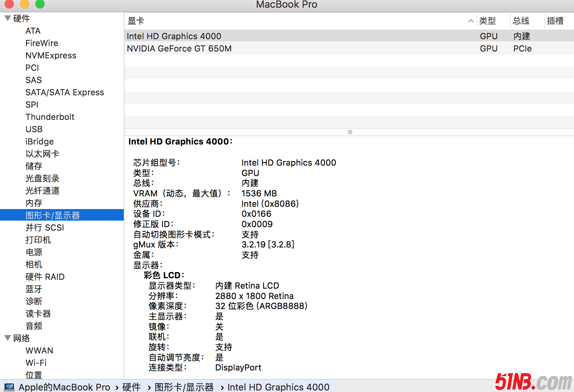574x392 pixels.
Task: Sort by the 总线 column header
Action: click(521, 21)
